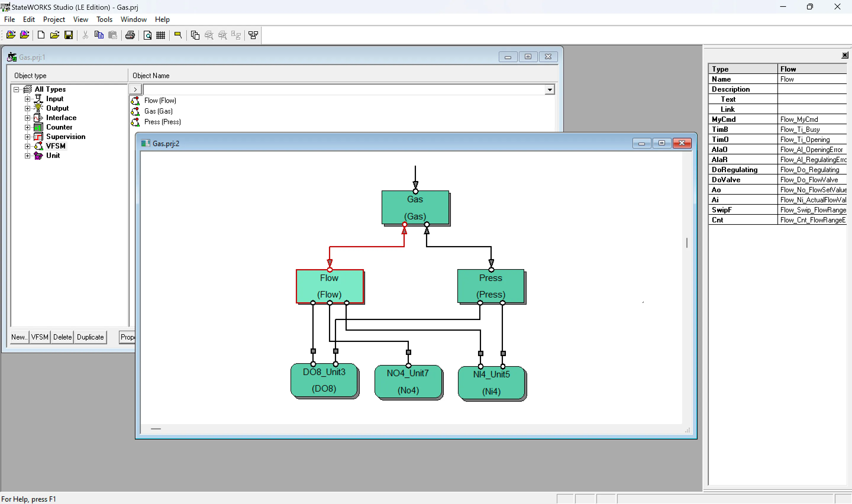Open the Object Name dropdown list
The image size is (852, 504).
(x=549, y=89)
